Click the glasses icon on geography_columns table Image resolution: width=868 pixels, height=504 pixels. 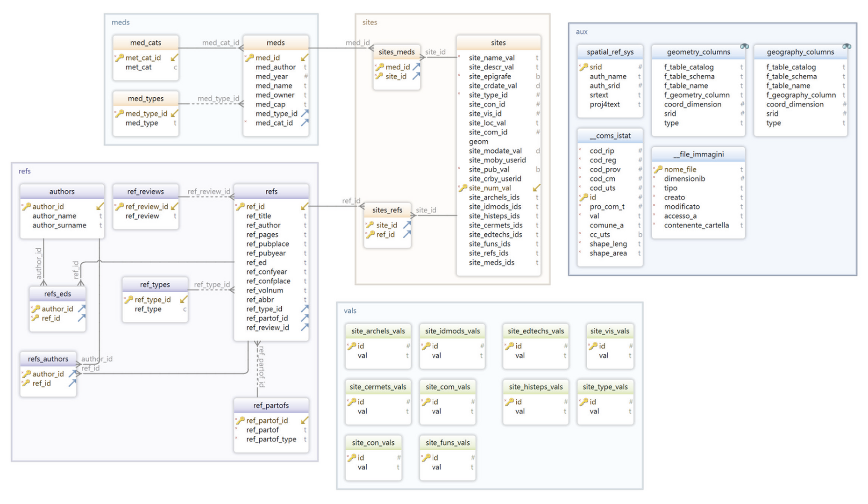tap(846, 46)
